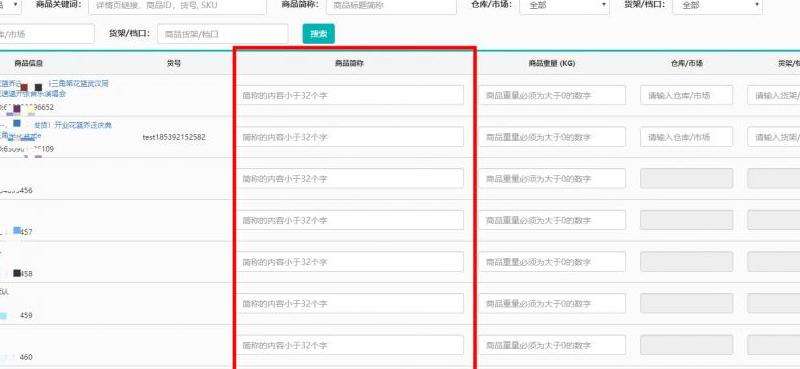This screenshot has height=369, width=800.
Task: Focus 商品简称 input in row 458
Action: click(x=350, y=262)
